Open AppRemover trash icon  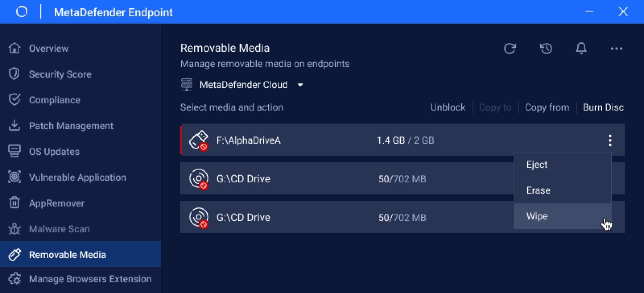tap(14, 203)
